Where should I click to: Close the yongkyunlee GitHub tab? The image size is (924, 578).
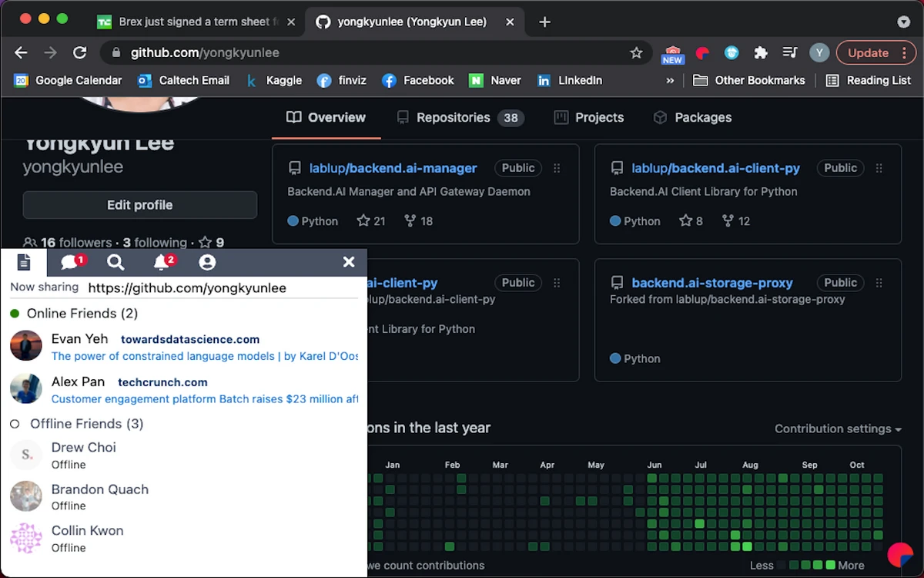(508, 22)
